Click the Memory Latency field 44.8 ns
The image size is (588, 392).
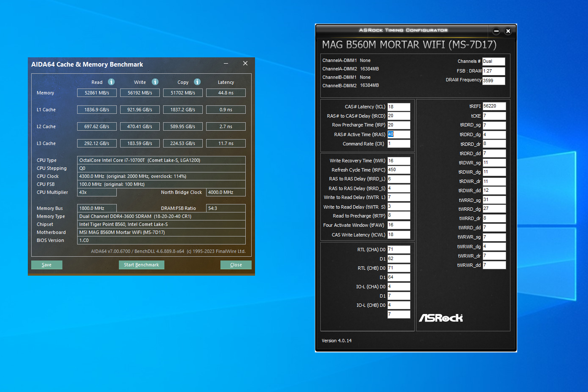tap(226, 93)
